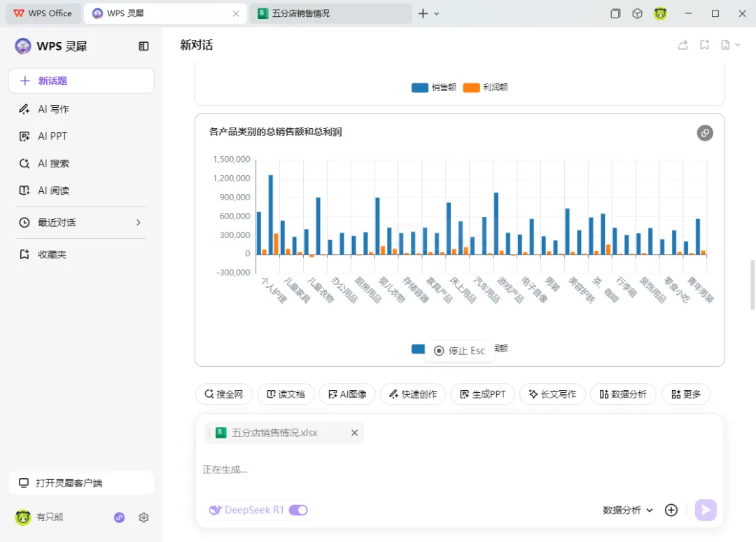Viewport: 756px width, 542px height.
Task: Click the share icon near 新对话
Action: [x=682, y=46]
